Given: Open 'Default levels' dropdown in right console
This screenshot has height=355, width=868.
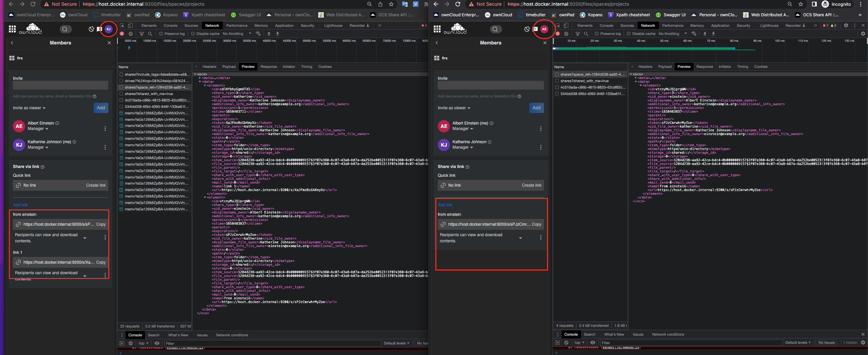Looking at the screenshot, I should point(798,342).
